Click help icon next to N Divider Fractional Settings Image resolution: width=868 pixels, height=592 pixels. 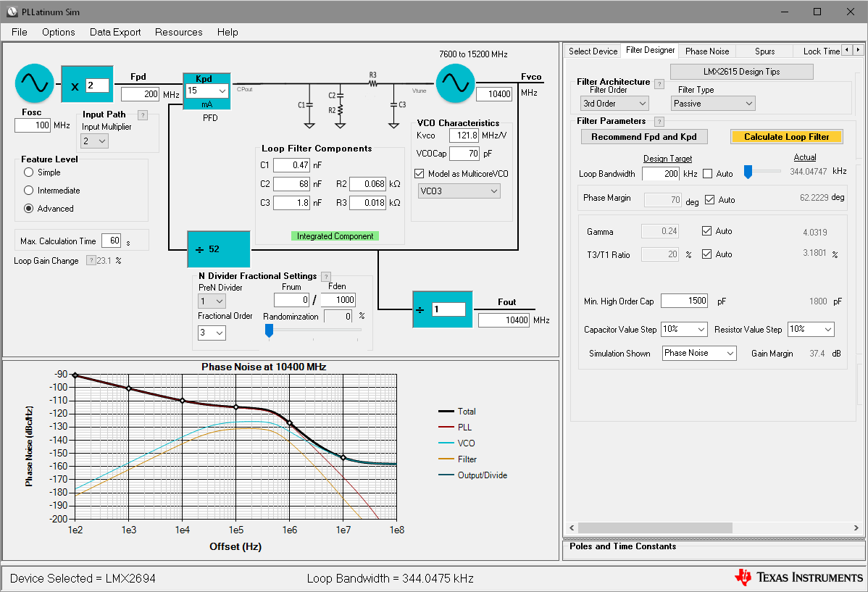pos(326,276)
